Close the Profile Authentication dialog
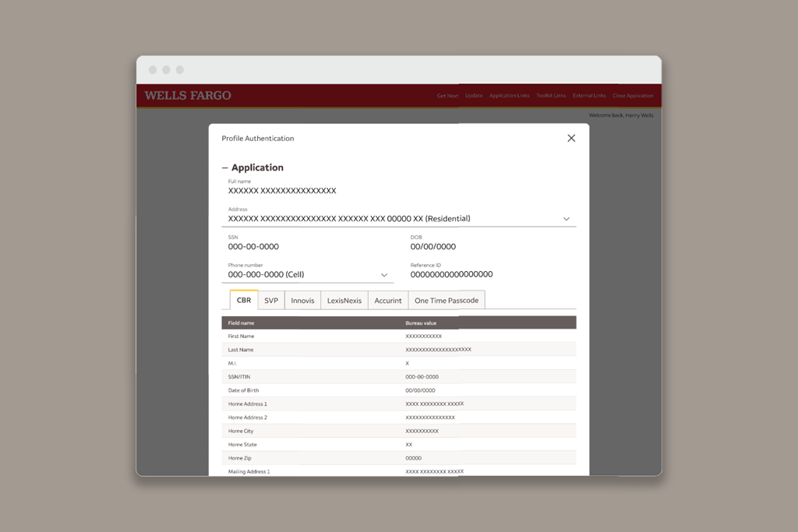Screen dimensions: 798x532 click(x=571, y=138)
